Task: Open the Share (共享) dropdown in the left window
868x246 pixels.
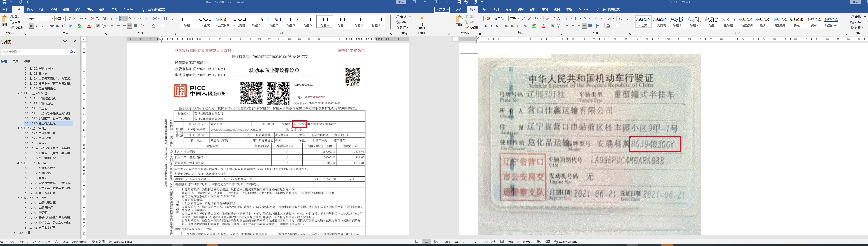Action: point(442,10)
